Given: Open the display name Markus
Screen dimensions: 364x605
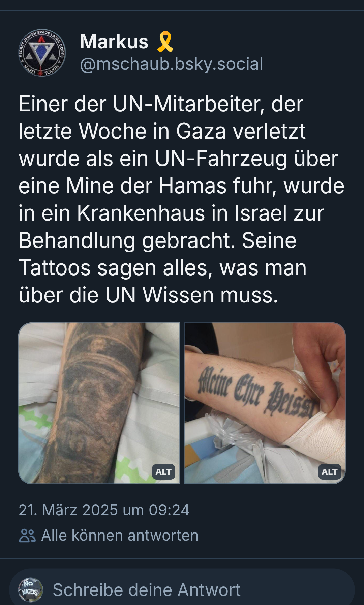Looking at the screenshot, I should pos(114,41).
